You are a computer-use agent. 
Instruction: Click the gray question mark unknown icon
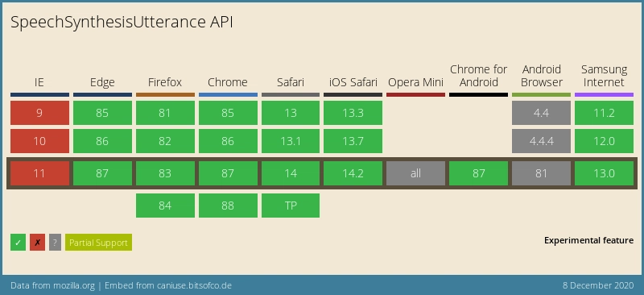55,243
